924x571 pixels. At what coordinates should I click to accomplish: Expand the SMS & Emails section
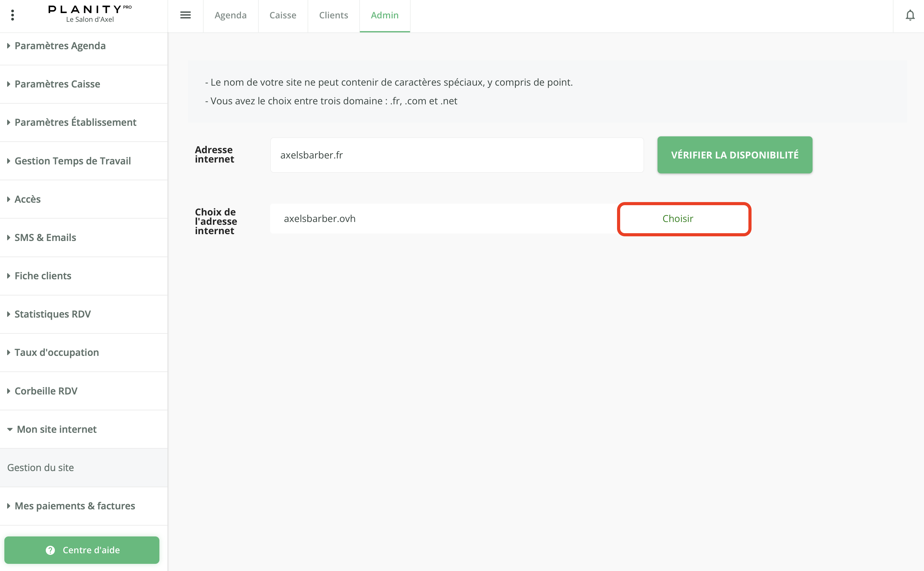coord(45,238)
